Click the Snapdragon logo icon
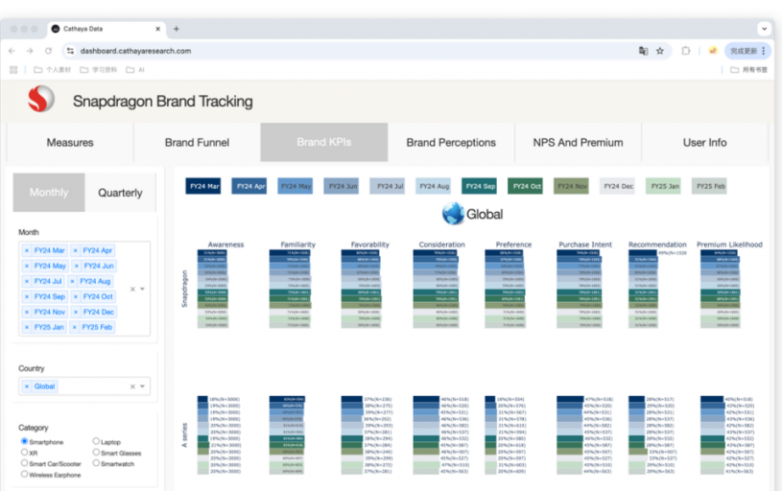This screenshot has height=491, width=782. click(40, 100)
